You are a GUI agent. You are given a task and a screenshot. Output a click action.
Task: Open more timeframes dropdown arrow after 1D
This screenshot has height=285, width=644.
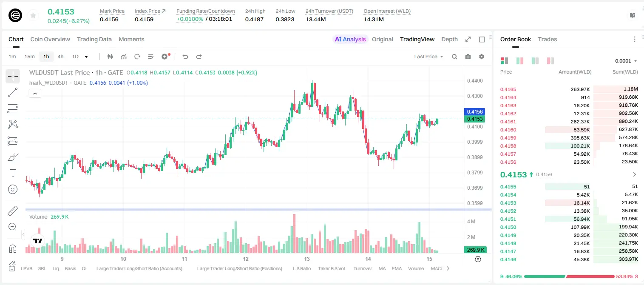pyautogui.click(x=86, y=57)
